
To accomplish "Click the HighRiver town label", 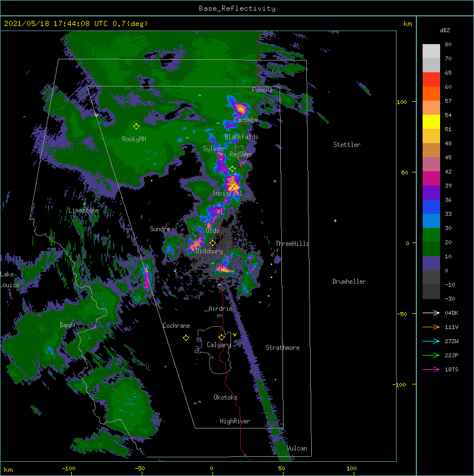I will (235, 421).
